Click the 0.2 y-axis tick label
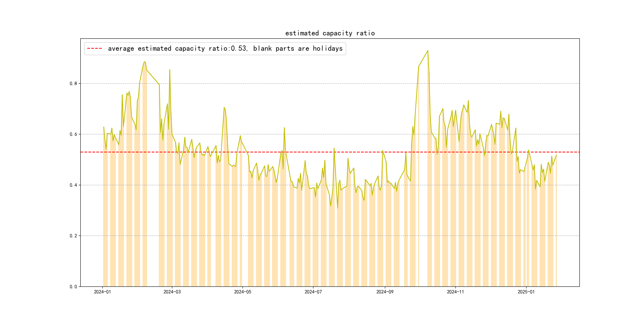644x322 pixels. click(x=73, y=236)
